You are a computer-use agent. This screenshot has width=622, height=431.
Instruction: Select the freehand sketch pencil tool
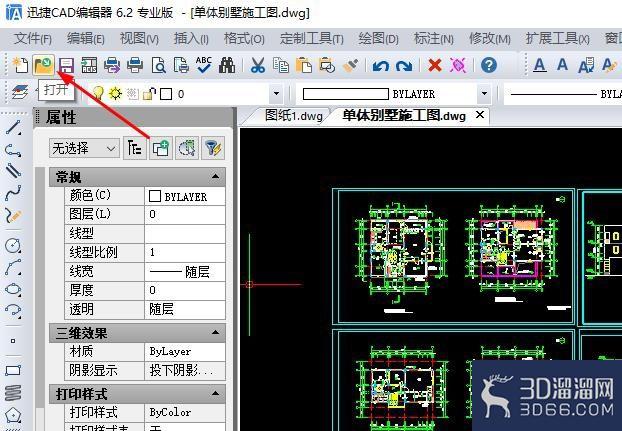coord(13,216)
